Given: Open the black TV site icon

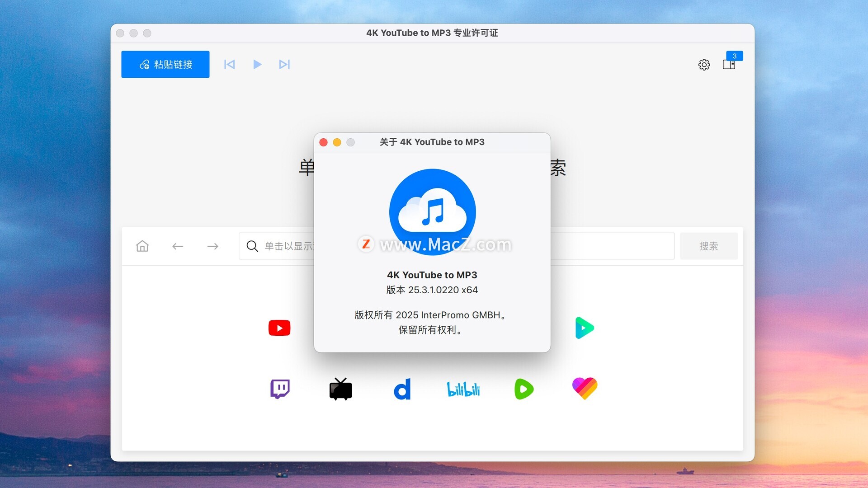Looking at the screenshot, I should pyautogui.click(x=341, y=389).
